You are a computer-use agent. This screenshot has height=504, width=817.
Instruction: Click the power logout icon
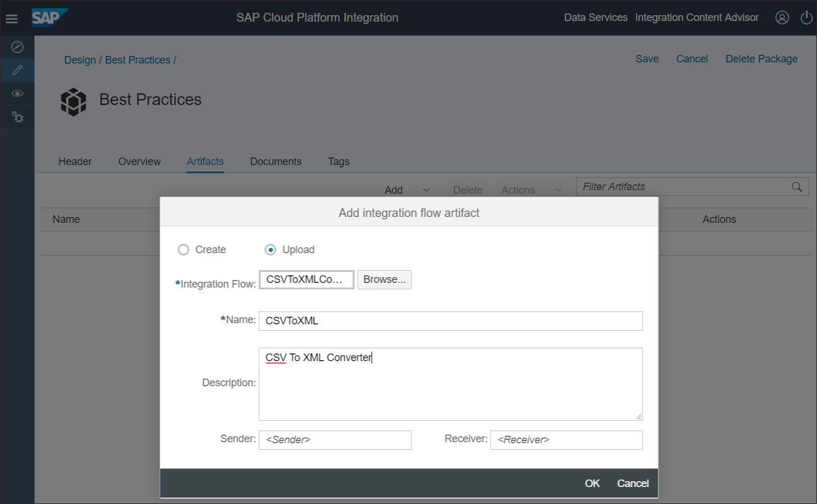coord(806,17)
